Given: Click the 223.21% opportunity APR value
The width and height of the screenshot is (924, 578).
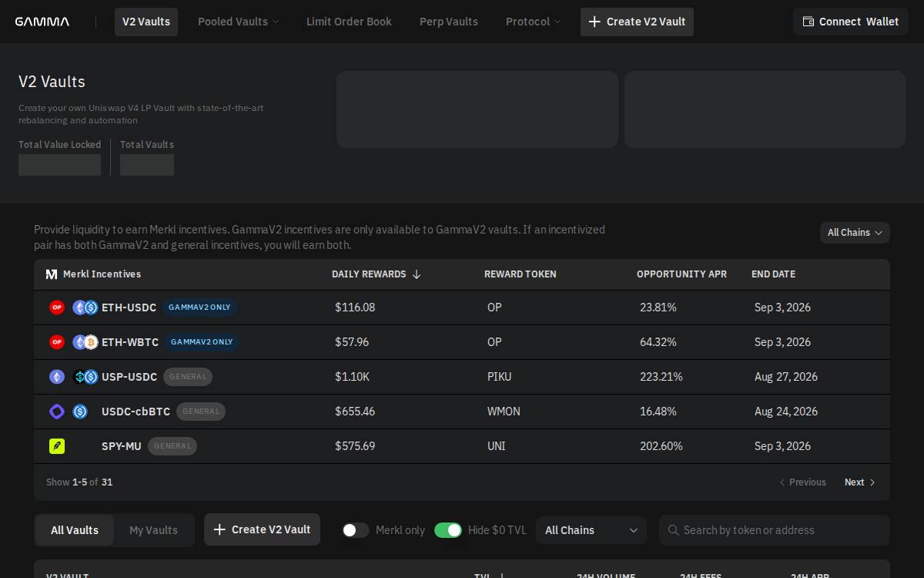Looking at the screenshot, I should pyautogui.click(x=661, y=377).
